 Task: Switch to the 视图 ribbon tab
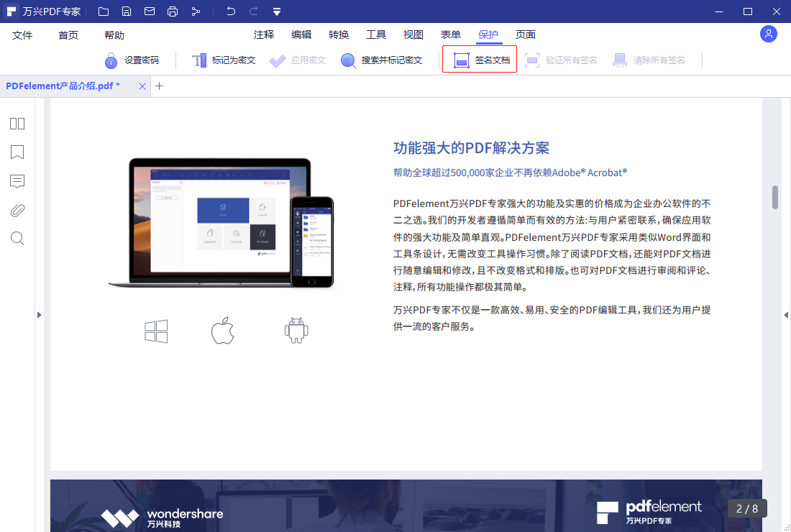(x=414, y=34)
